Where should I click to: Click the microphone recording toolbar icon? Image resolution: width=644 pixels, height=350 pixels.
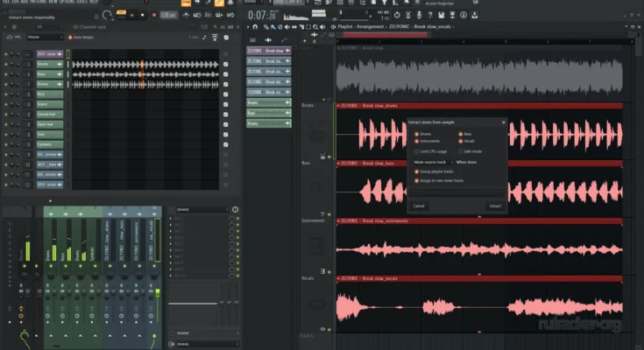click(419, 15)
